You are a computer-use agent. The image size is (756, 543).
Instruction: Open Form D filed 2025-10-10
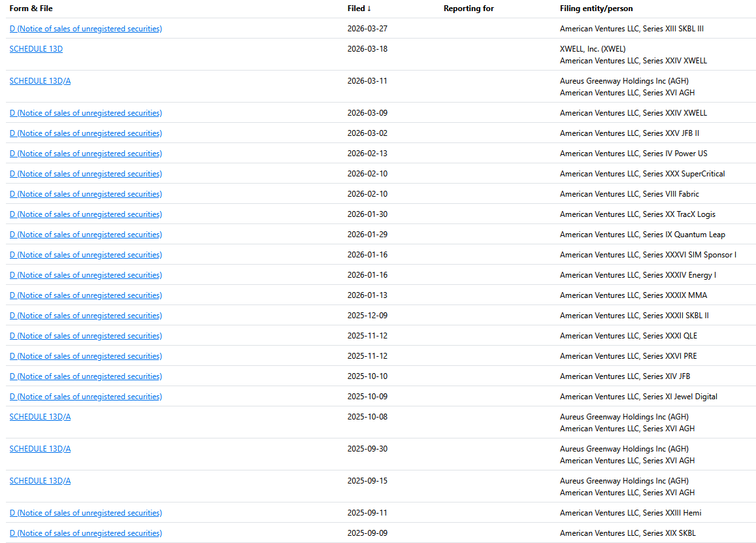coord(86,376)
